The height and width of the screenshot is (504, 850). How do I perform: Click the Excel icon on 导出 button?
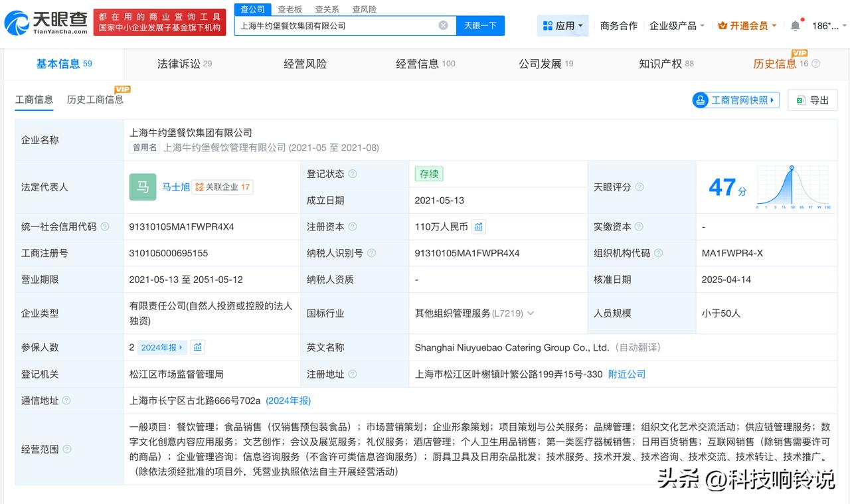tap(800, 100)
